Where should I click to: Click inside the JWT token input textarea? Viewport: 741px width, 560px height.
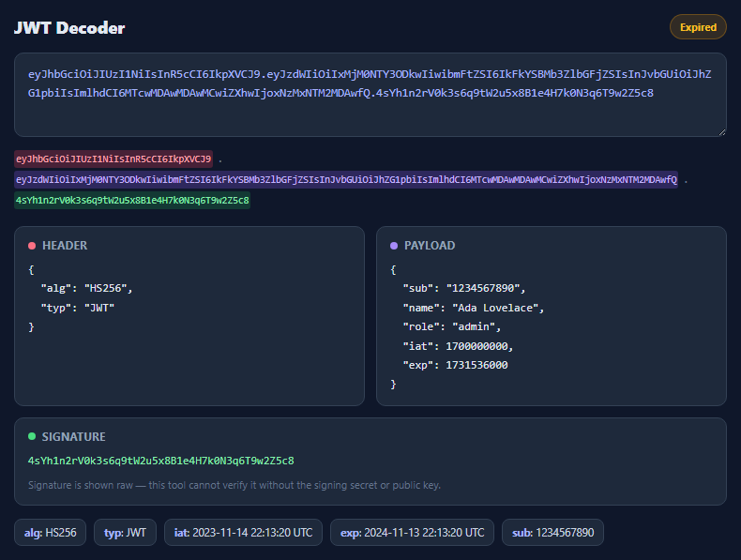[x=370, y=95]
